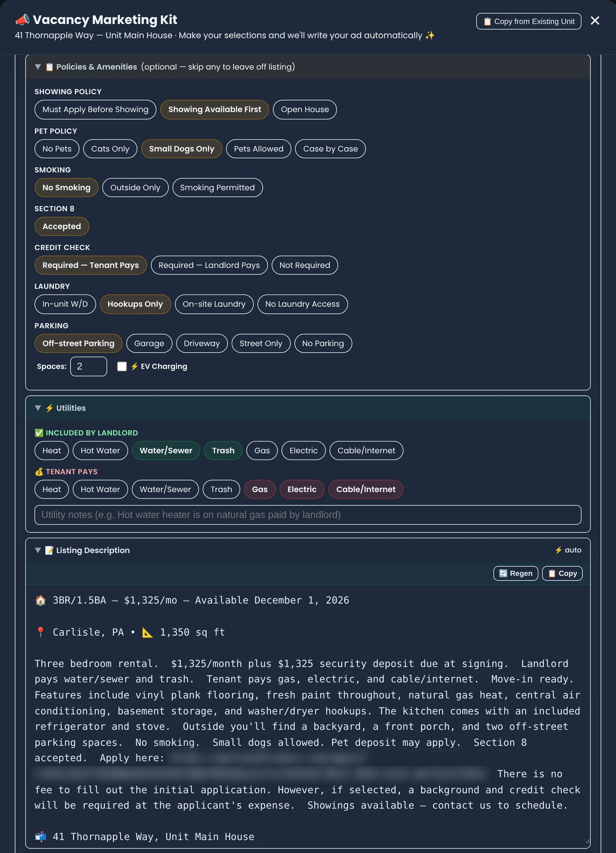Viewport: 616px width, 853px height.
Task: Deselect tenant-pays Electric utility
Action: 302,490
